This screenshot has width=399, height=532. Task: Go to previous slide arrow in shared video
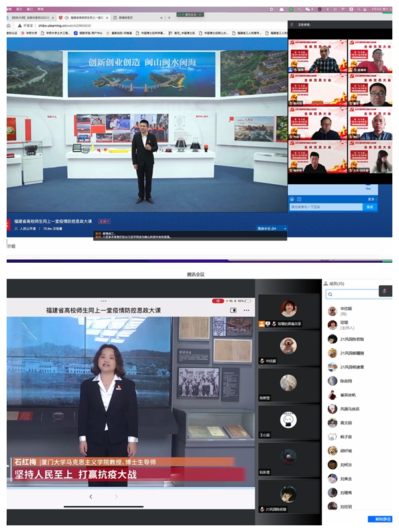tap(91, 496)
